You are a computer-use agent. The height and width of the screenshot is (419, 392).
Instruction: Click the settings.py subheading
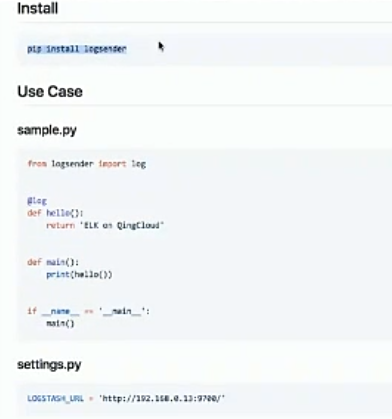point(49,364)
